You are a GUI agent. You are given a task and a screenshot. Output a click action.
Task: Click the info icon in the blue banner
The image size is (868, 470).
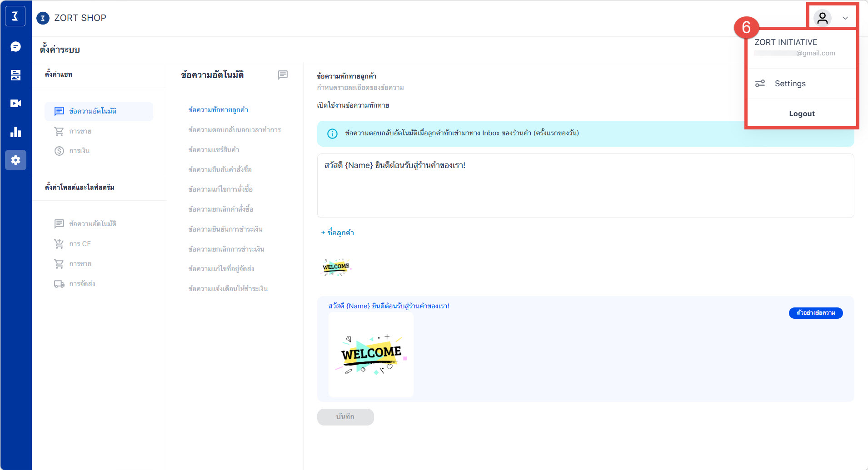point(332,134)
